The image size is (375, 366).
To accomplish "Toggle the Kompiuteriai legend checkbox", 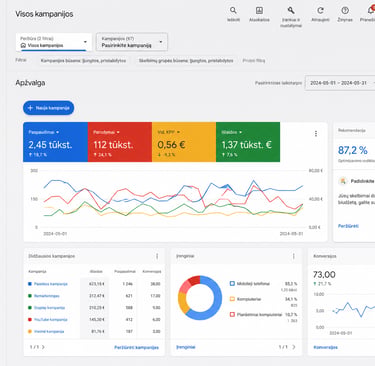I will point(232,299).
